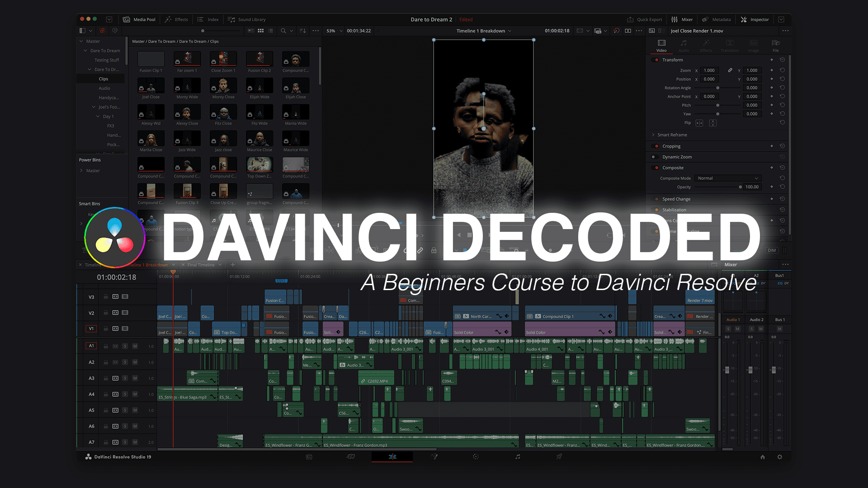This screenshot has height=488, width=868.
Task: Go to project manager home icon
Action: [763, 457]
